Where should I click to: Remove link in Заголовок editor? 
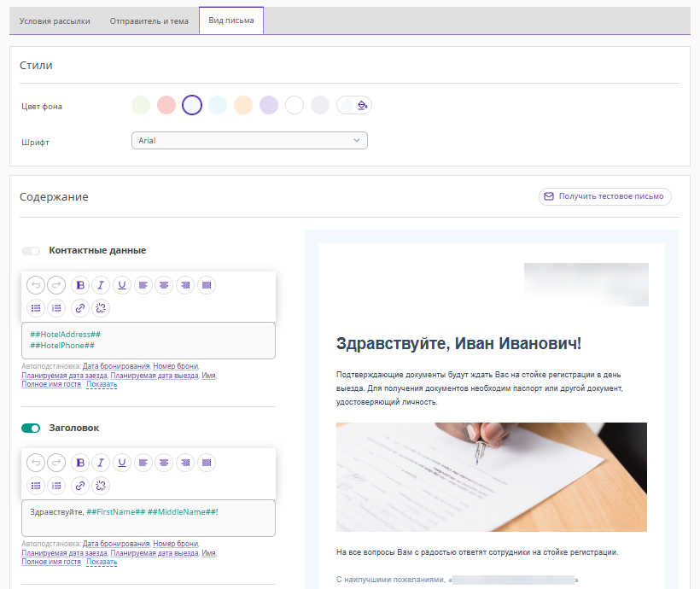[x=101, y=486]
